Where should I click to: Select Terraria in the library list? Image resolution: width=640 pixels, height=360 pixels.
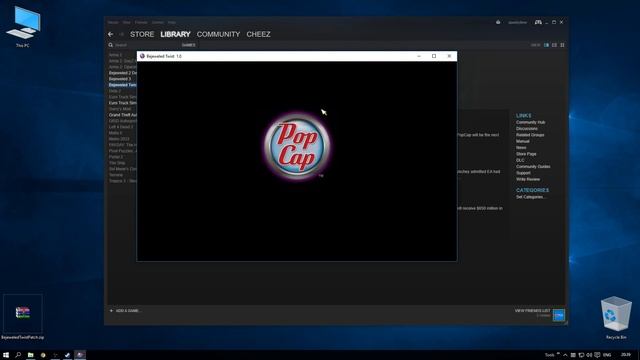tap(116, 175)
